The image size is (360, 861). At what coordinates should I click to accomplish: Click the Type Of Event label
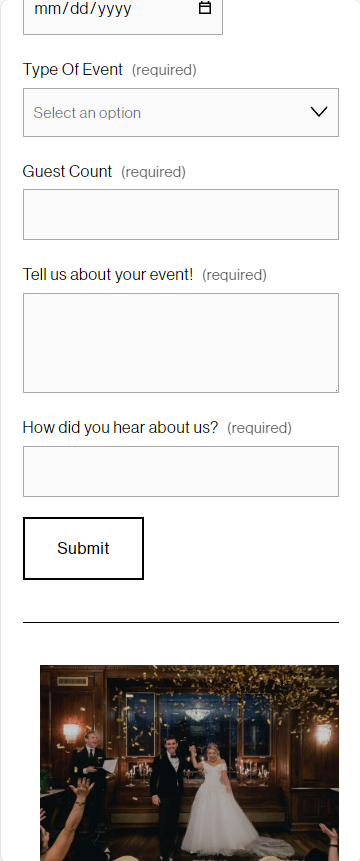[72, 70]
